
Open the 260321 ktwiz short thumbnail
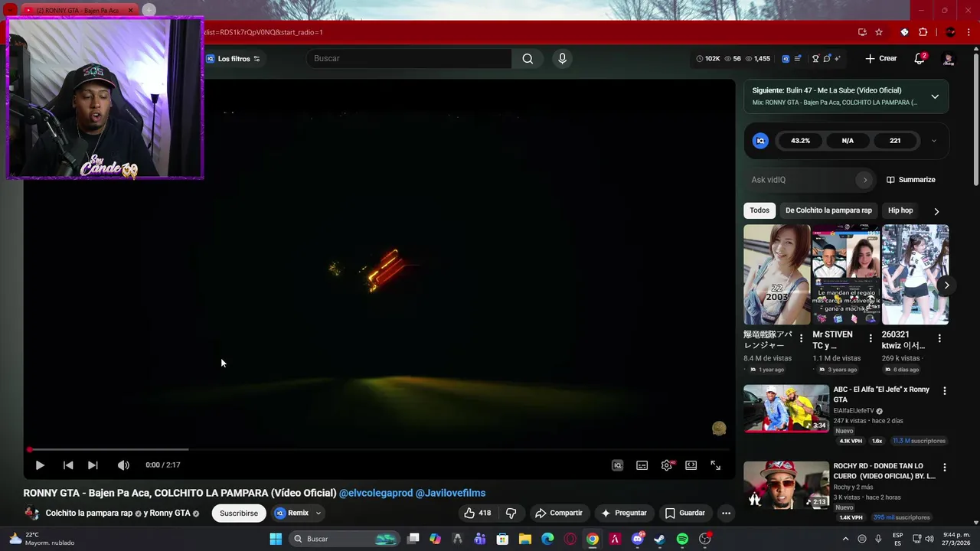pos(916,275)
